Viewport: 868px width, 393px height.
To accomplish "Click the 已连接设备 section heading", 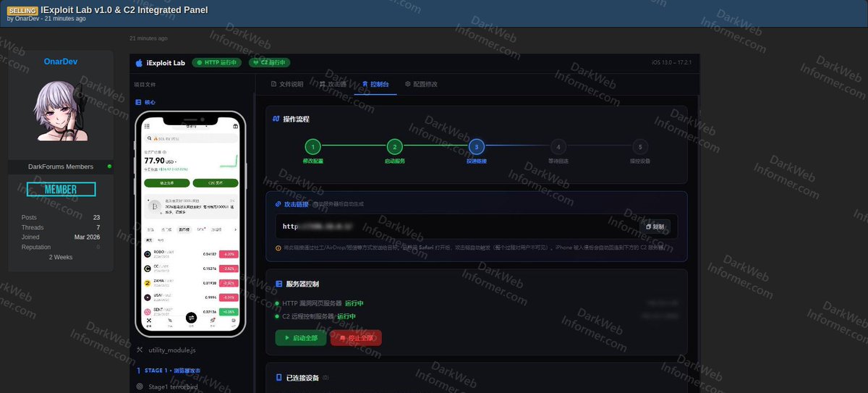I will point(303,378).
